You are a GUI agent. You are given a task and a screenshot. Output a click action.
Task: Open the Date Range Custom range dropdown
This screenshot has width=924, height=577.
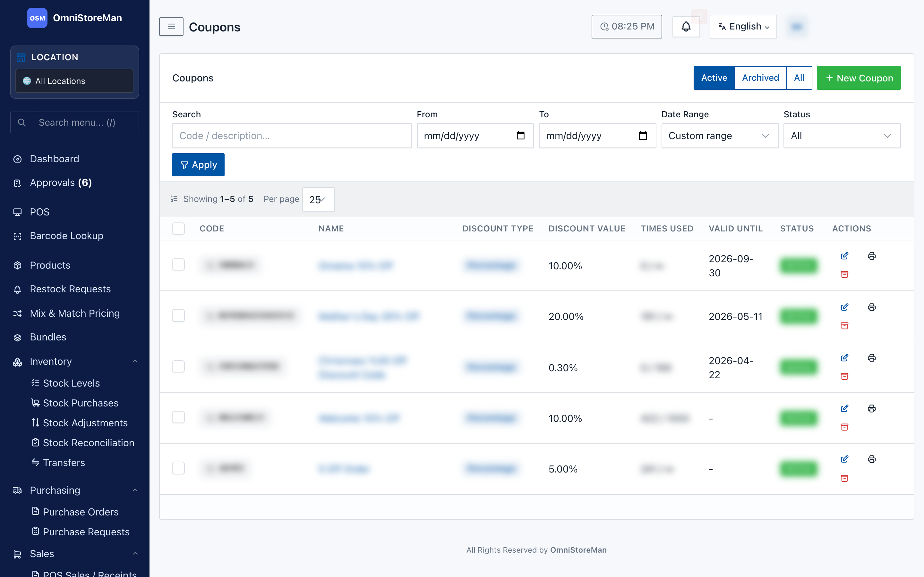click(720, 136)
